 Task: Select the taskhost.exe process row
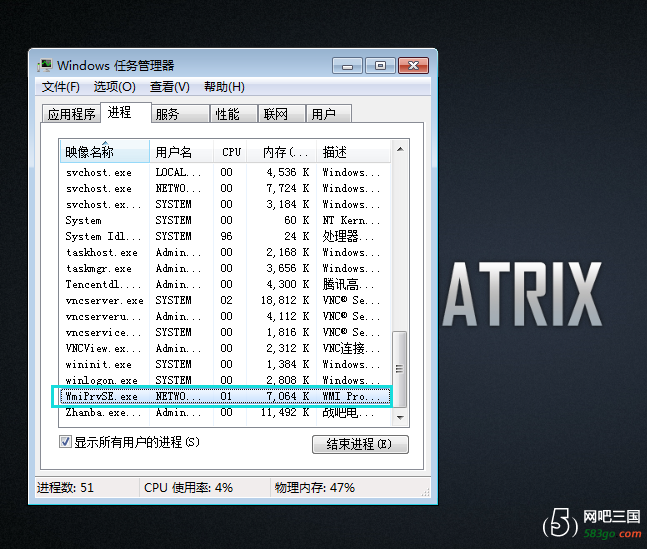click(x=225, y=252)
